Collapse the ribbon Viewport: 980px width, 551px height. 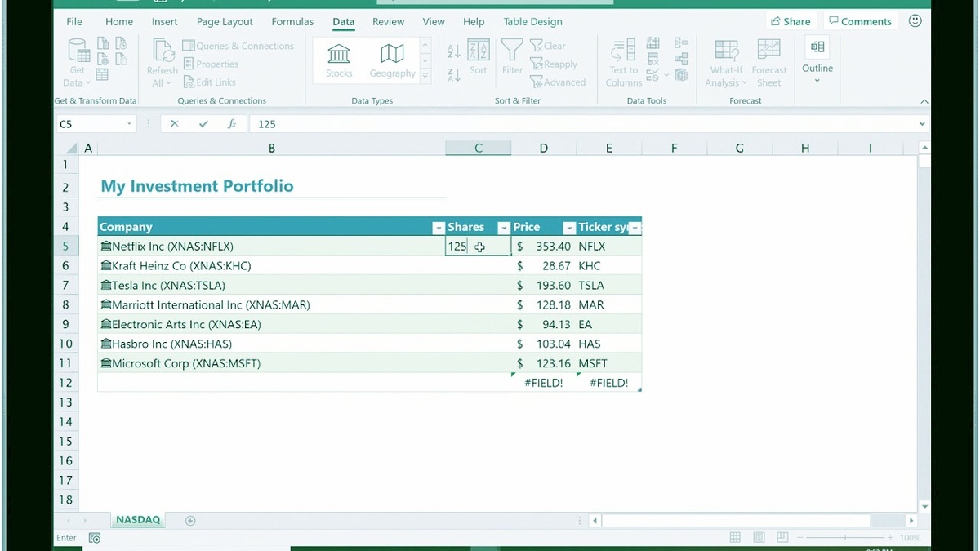924,101
